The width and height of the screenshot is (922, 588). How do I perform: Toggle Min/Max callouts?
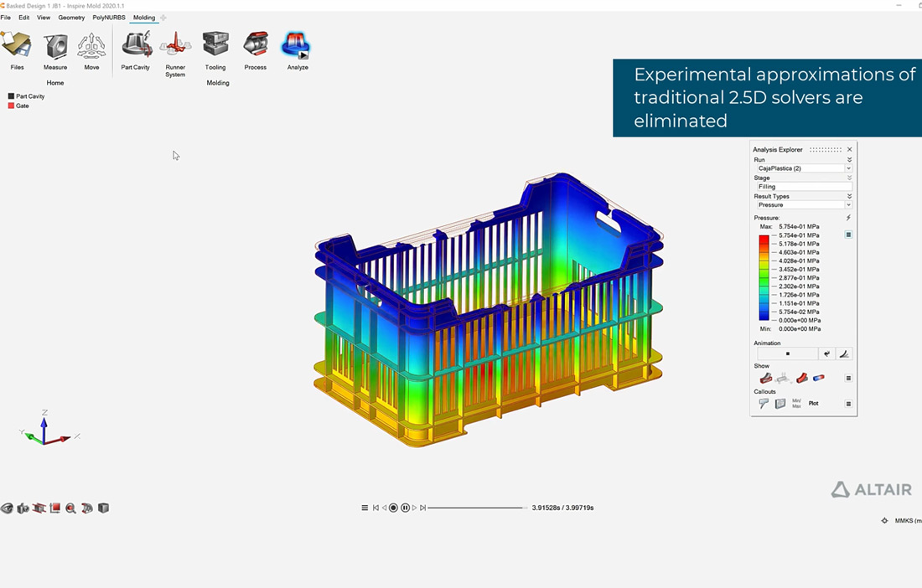pyautogui.click(x=797, y=404)
